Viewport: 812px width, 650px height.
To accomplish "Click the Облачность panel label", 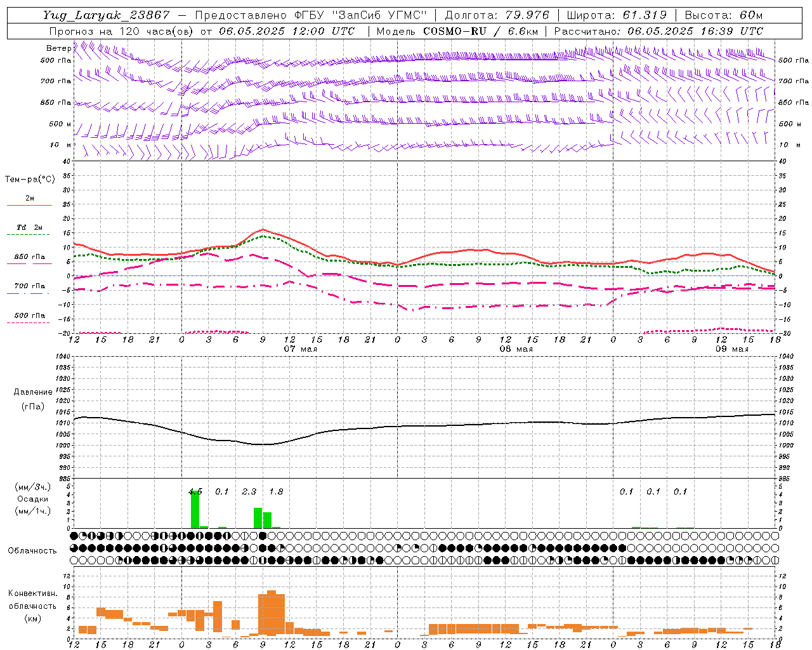I will pyautogui.click(x=32, y=551).
